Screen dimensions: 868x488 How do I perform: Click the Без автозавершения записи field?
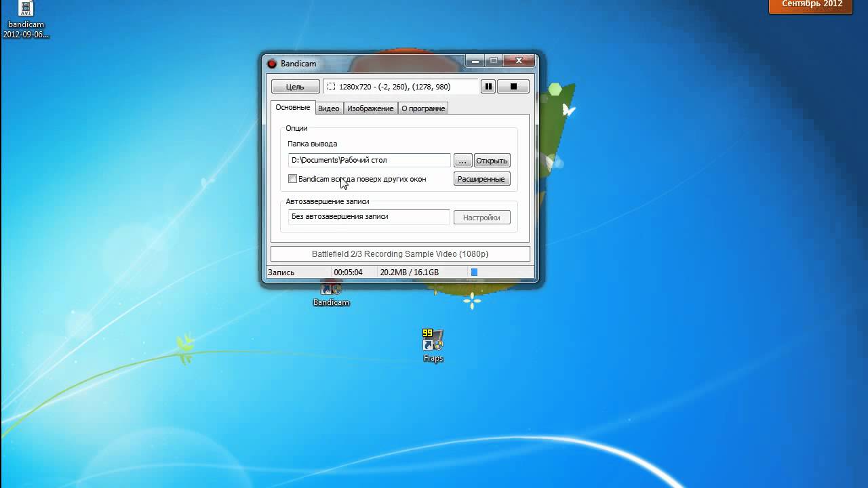pyautogui.click(x=369, y=217)
